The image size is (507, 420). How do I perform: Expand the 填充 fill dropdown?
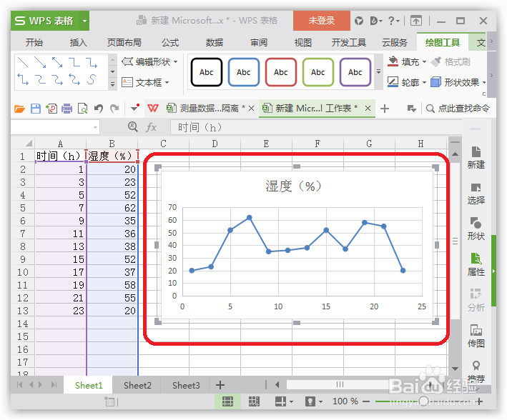pyautogui.click(x=424, y=61)
